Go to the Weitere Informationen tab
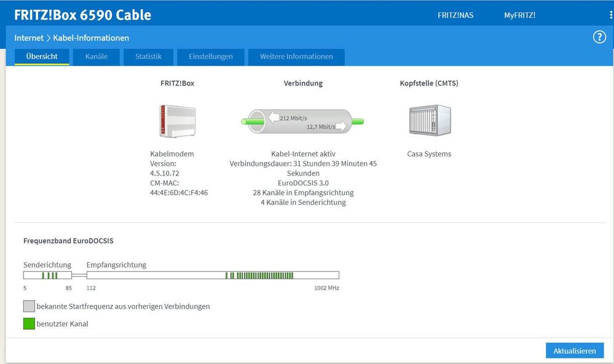The image size is (614, 364). coord(296,56)
